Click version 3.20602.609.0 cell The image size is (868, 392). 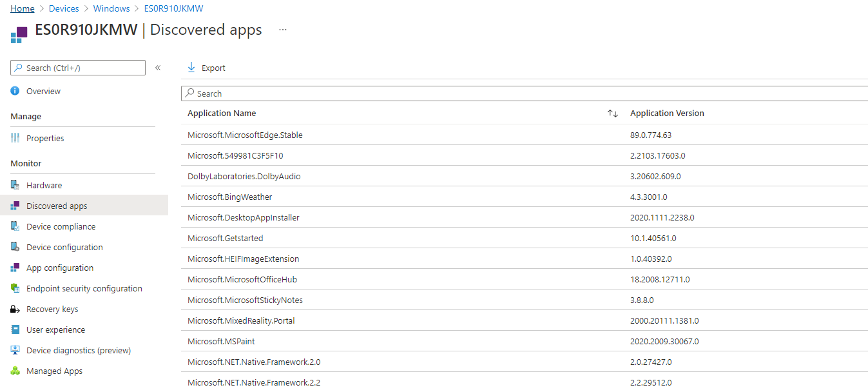coord(655,177)
